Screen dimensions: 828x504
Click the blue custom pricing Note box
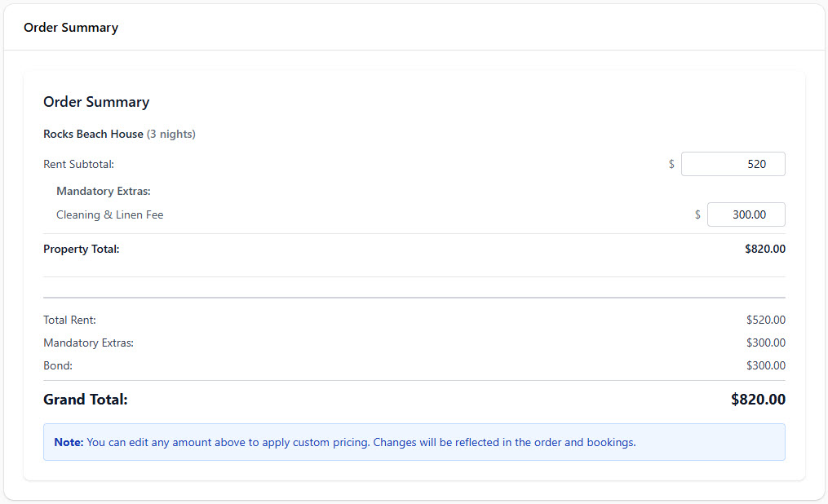[x=414, y=442]
